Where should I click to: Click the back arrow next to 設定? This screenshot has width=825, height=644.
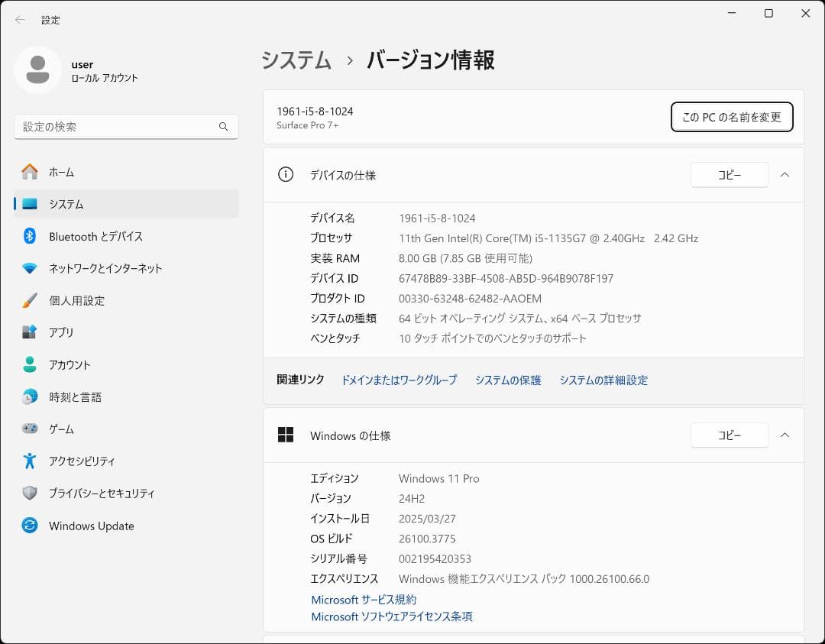click(x=20, y=20)
